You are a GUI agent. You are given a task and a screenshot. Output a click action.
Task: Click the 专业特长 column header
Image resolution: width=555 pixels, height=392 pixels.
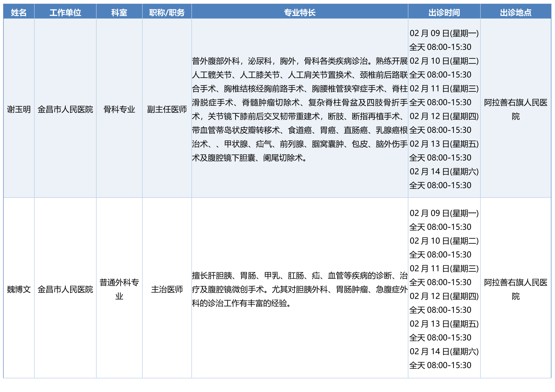(x=299, y=12)
